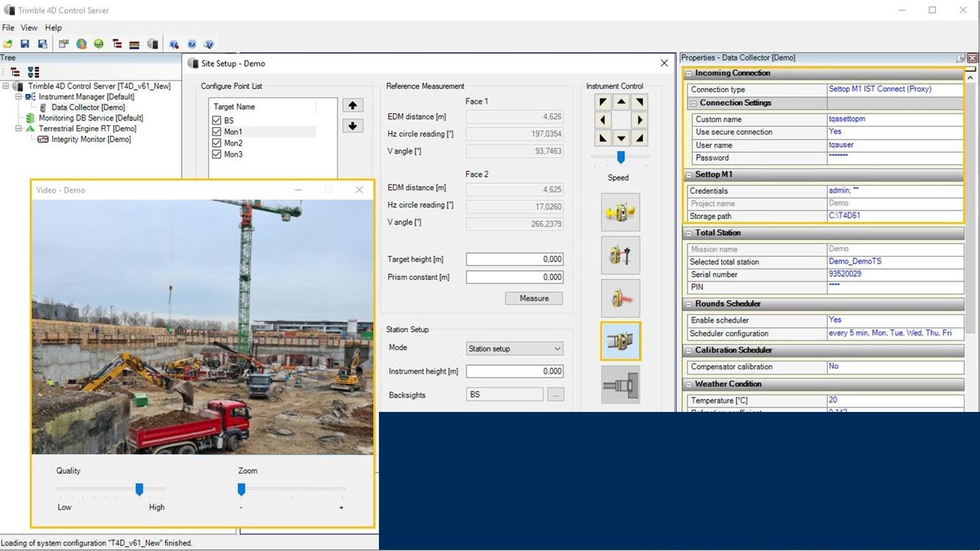Select Integrity Monitor [Demo] tree item
Viewport: 980px width, 551px height.
(91, 139)
